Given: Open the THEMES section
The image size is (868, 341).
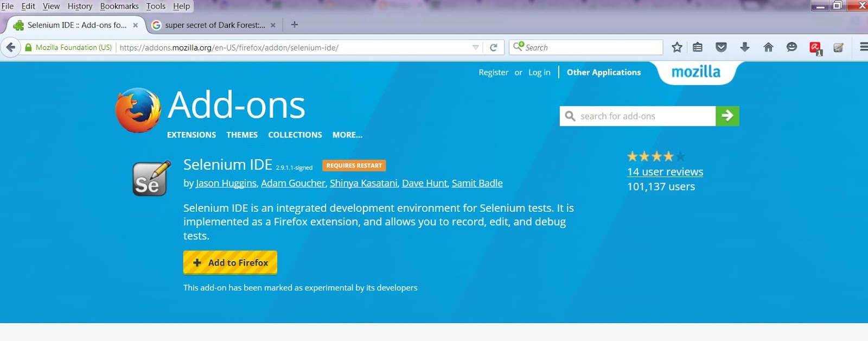Looking at the screenshot, I should pyautogui.click(x=242, y=135).
